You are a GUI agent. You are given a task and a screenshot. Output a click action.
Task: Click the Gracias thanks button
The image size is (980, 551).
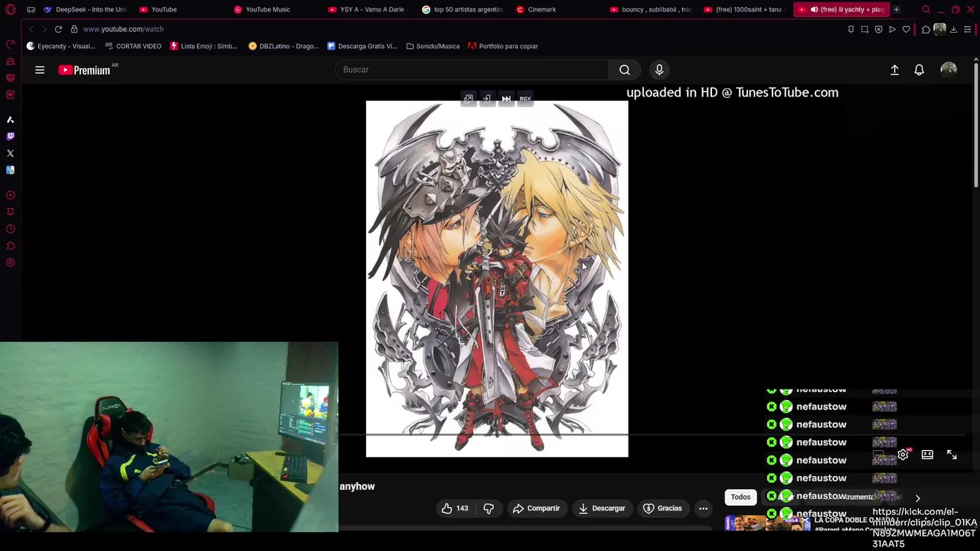click(662, 508)
